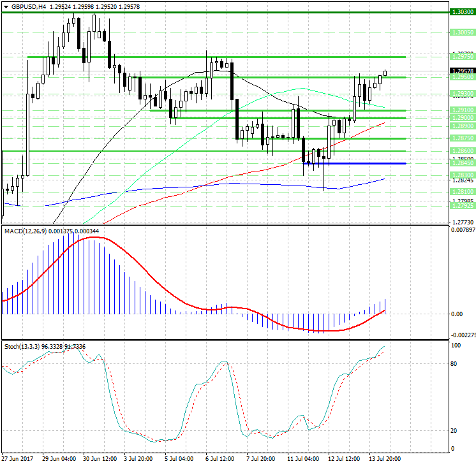
Task: Click the Stochastic 80 level label
Action: [x=454, y=364]
